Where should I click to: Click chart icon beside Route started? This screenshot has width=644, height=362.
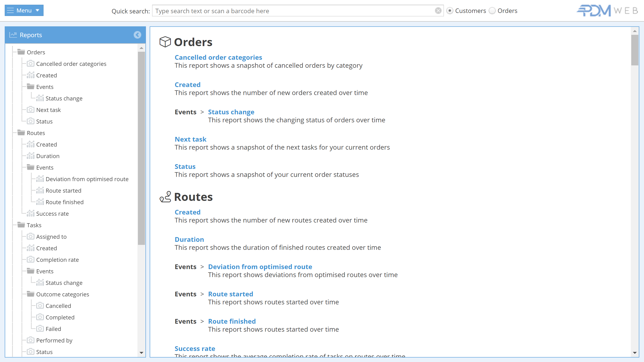pos(40,190)
